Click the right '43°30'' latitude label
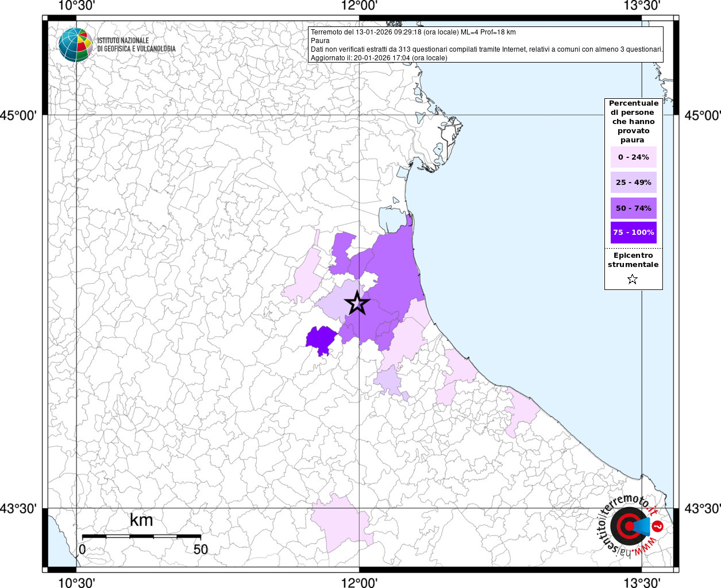The height and width of the screenshot is (588, 721). (702, 509)
